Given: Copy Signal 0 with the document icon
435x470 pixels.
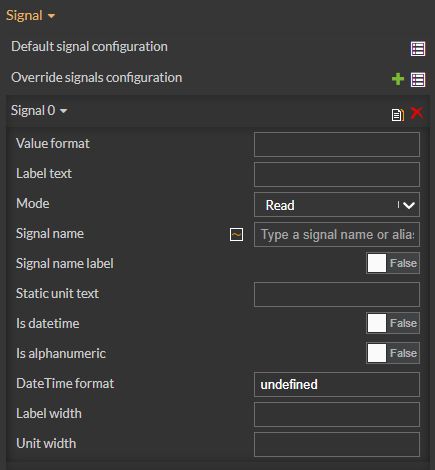Looking at the screenshot, I should tap(398, 115).
